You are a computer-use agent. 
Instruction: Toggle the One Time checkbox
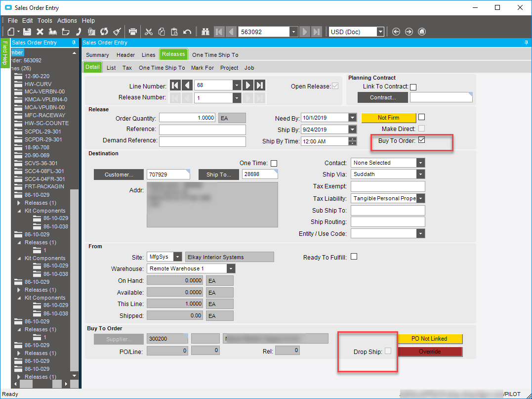(x=274, y=163)
